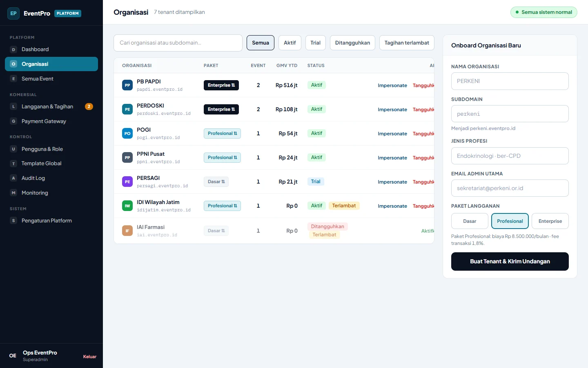Open Audit Log in the sidebar
The image size is (588, 368).
tap(51, 178)
